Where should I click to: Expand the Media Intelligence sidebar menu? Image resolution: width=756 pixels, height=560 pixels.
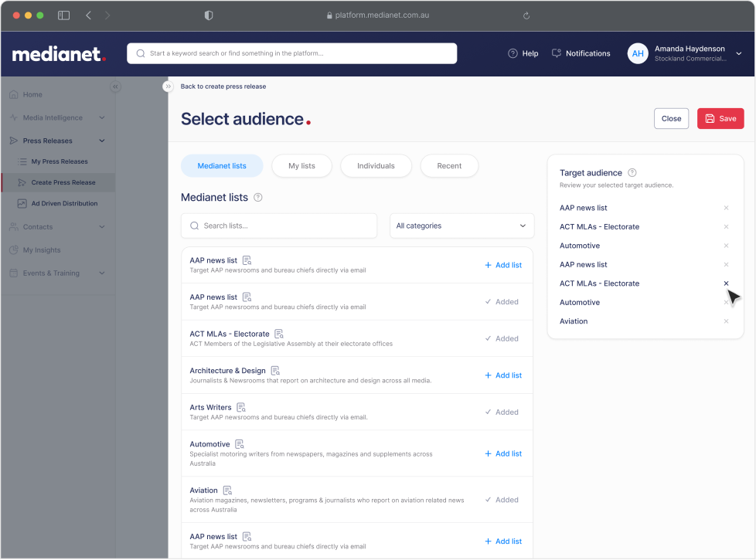[x=101, y=117]
